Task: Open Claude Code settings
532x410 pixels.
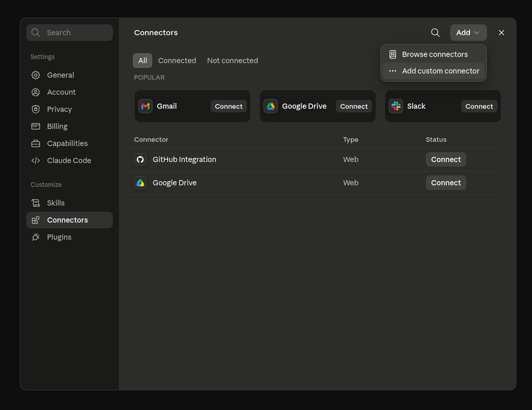Action: [69, 160]
